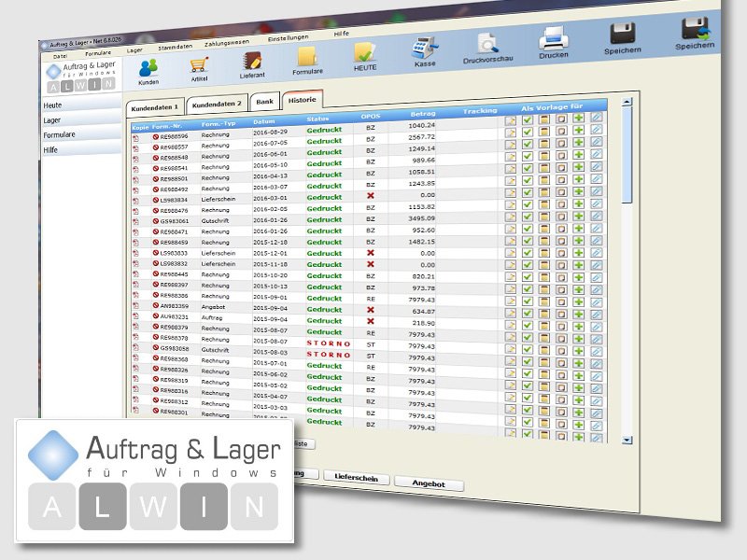Click the Status column header

[317, 119]
